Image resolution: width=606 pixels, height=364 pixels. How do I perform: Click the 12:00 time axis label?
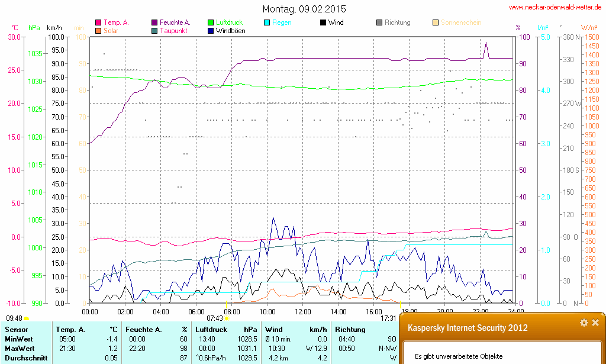[x=302, y=311]
